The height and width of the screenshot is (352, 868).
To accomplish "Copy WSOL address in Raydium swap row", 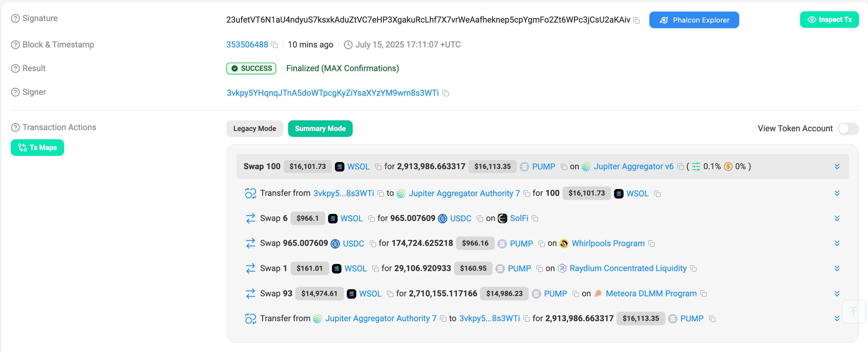I will point(375,269).
